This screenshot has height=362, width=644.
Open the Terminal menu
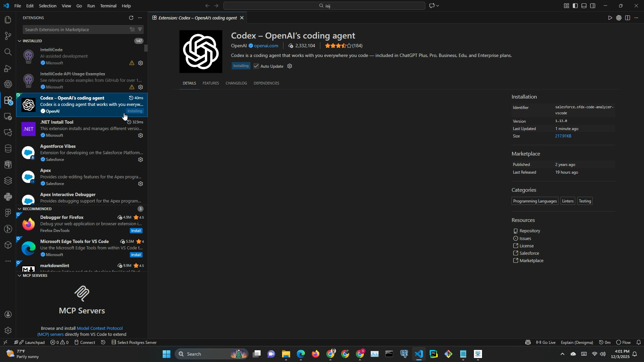(x=108, y=6)
